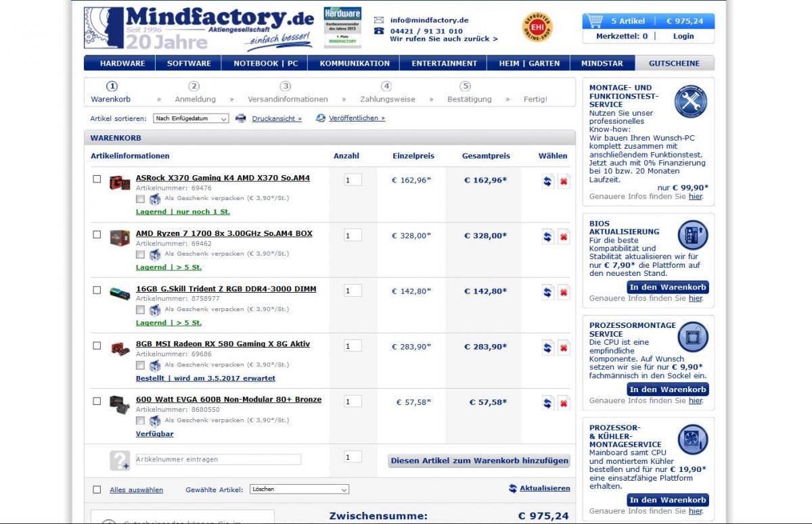Open the HARDWARE menu

tap(122, 64)
